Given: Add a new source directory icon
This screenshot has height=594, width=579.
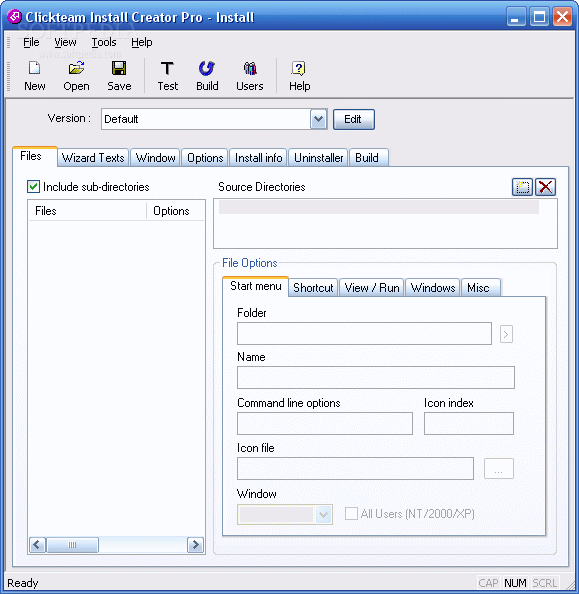Looking at the screenshot, I should (522, 187).
